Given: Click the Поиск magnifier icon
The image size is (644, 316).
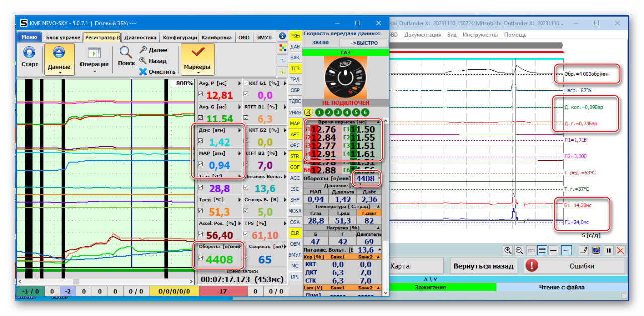Looking at the screenshot, I should [x=126, y=52].
